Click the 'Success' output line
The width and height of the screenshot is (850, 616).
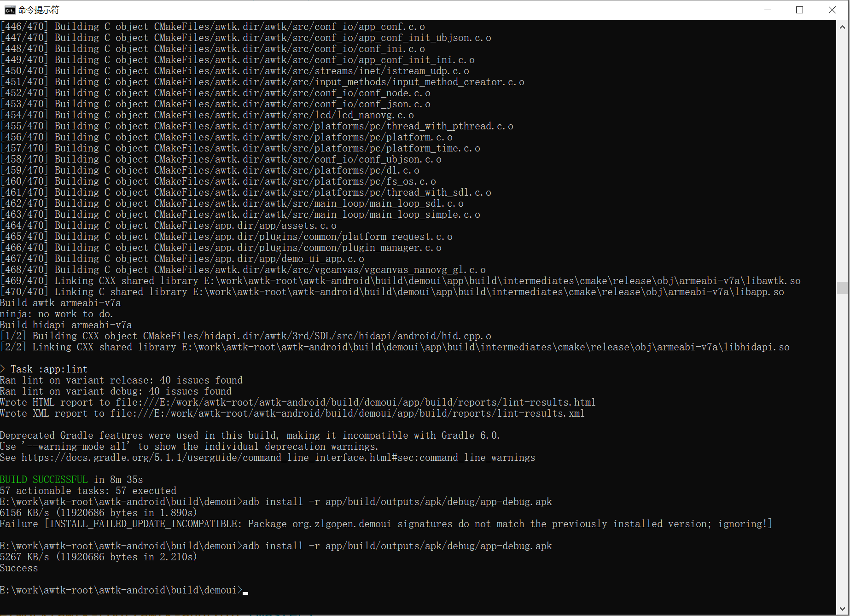[19, 568]
